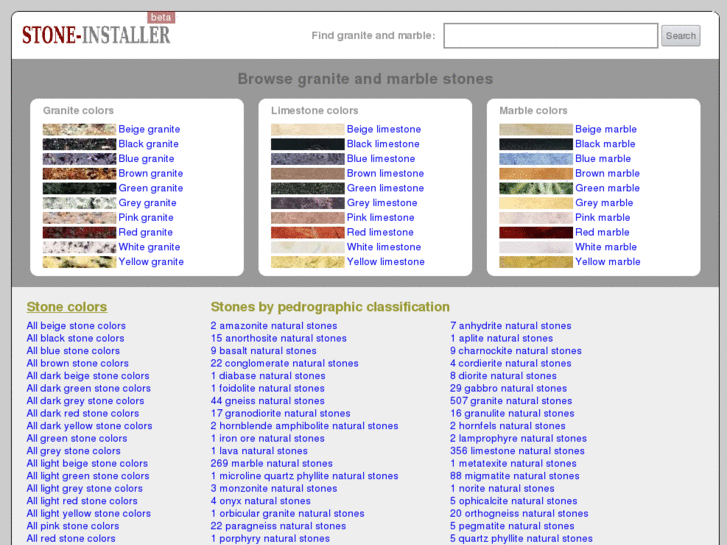Open All pink stone colors

(73, 526)
